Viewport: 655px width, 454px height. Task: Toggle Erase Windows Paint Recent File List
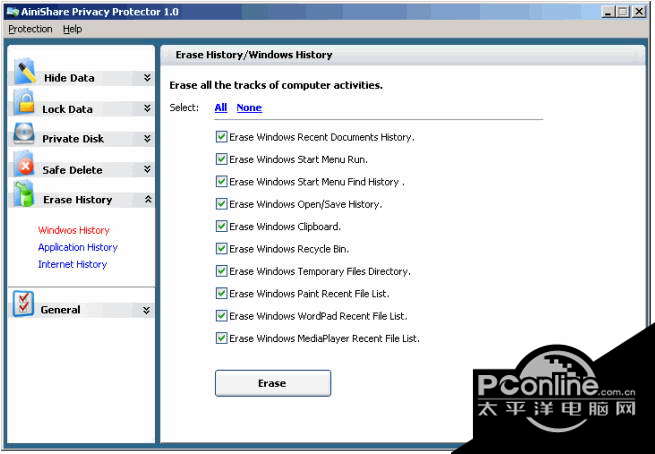pyautogui.click(x=221, y=294)
